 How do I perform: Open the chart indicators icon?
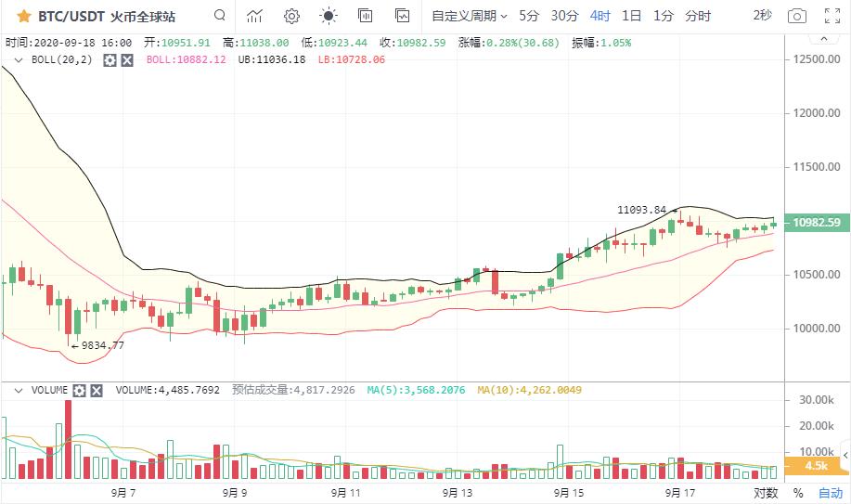254,16
